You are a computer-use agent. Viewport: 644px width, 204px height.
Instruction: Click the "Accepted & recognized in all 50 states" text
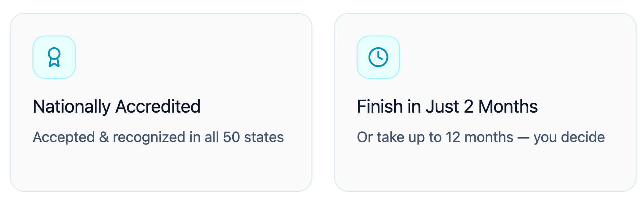click(x=158, y=137)
